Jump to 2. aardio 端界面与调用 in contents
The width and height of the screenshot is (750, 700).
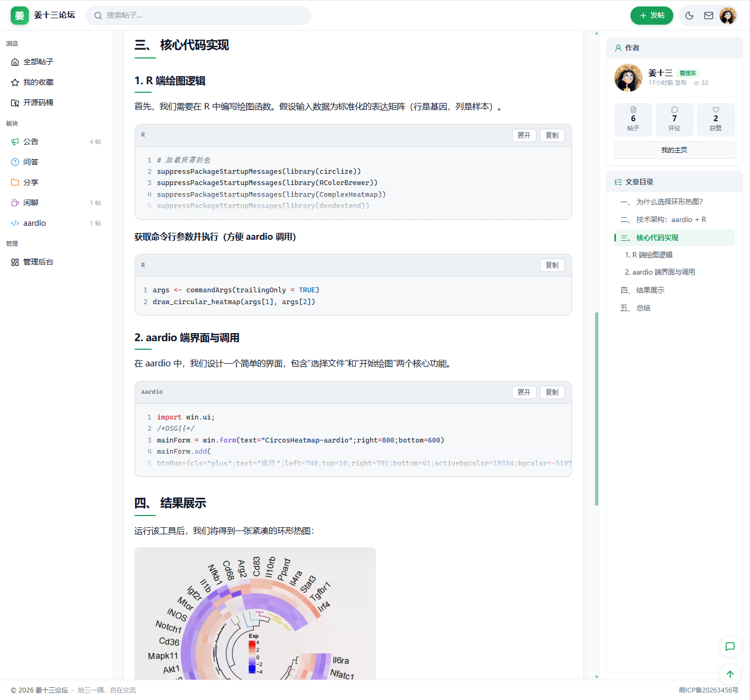coord(660,272)
